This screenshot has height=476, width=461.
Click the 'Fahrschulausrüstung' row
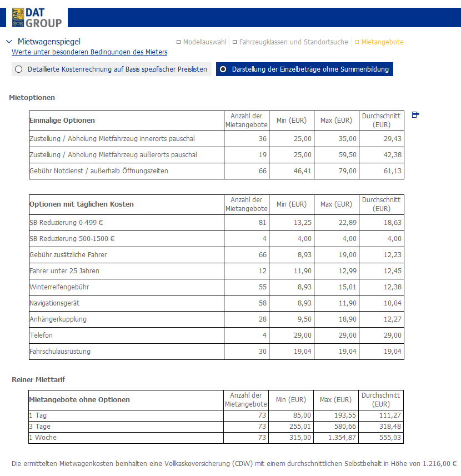pos(60,352)
